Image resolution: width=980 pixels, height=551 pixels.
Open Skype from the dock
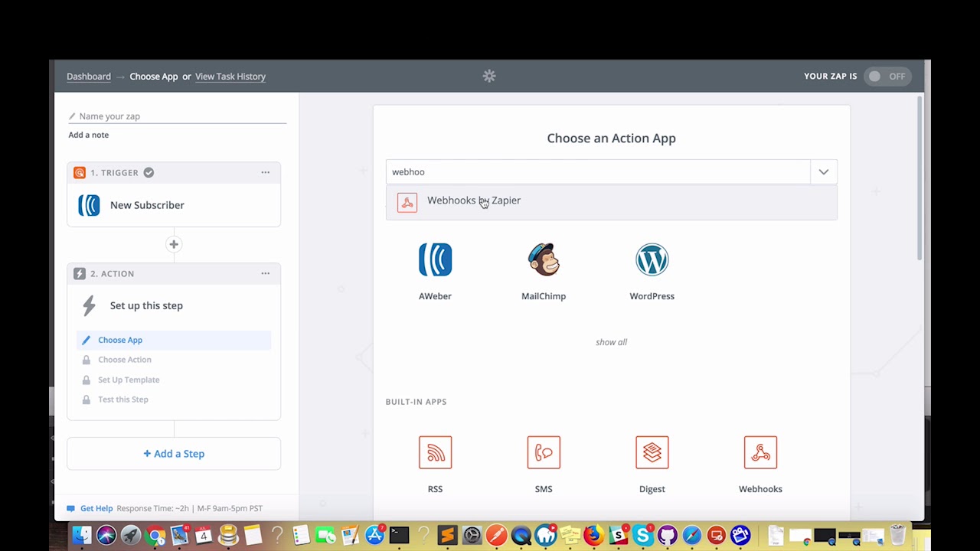(x=643, y=536)
